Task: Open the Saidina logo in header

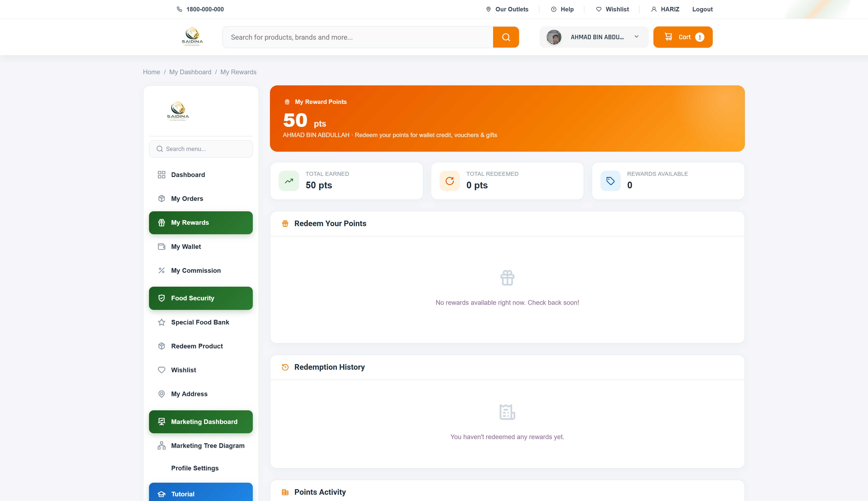Action: point(192,36)
